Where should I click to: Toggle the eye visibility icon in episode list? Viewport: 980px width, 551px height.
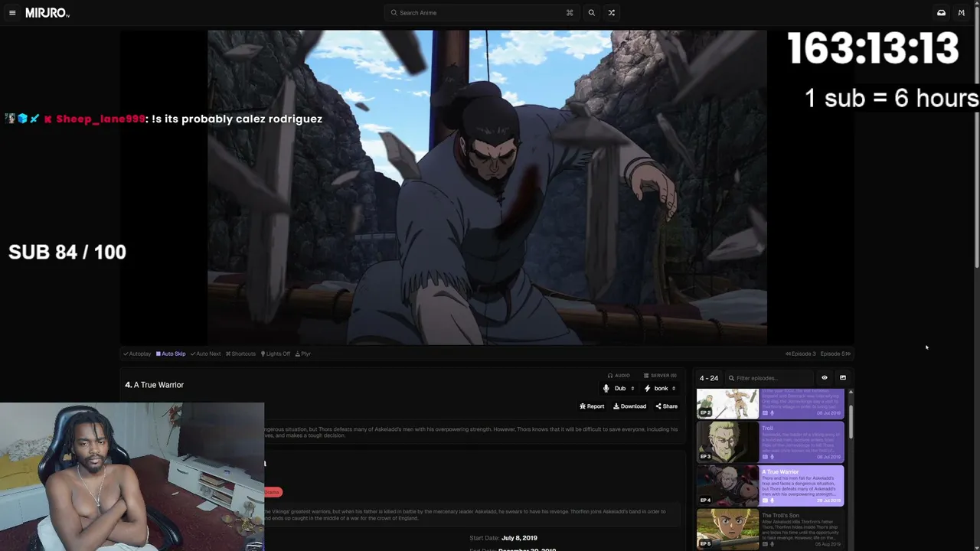825,378
